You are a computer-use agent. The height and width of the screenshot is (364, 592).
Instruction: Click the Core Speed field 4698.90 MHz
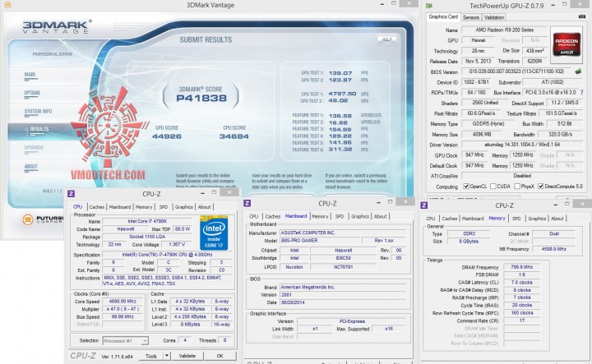click(123, 302)
